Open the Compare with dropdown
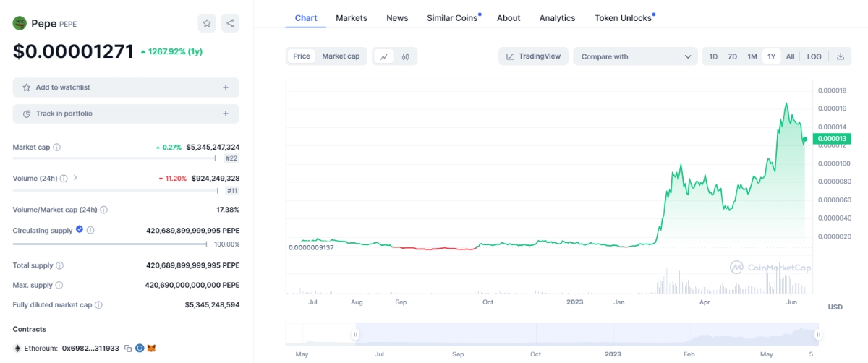Image resolution: width=868 pixels, height=363 pixels. tap(636, 56)
